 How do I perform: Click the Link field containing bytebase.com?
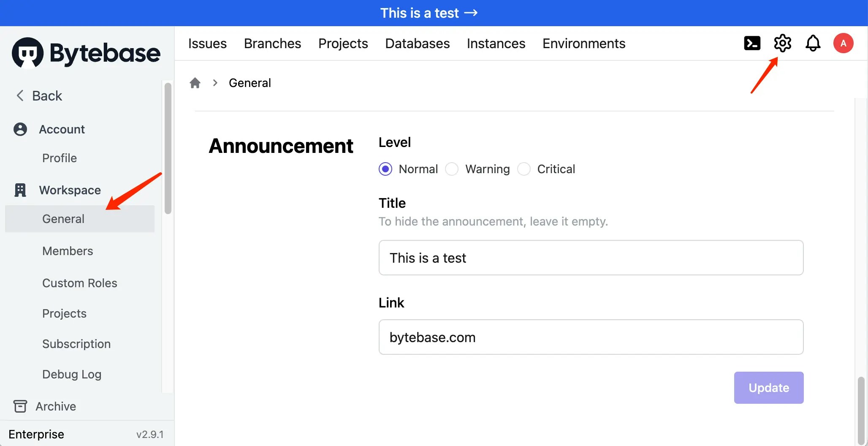590,337
